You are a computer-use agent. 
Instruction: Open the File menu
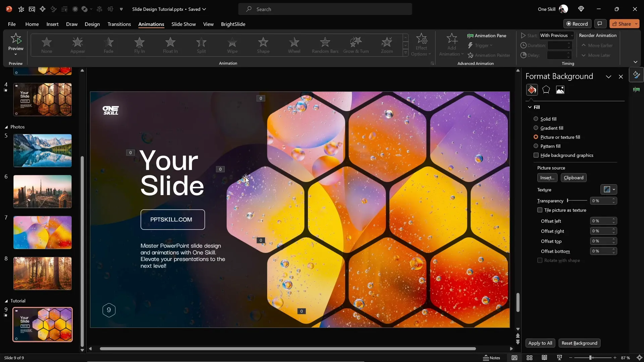point(12,24)
